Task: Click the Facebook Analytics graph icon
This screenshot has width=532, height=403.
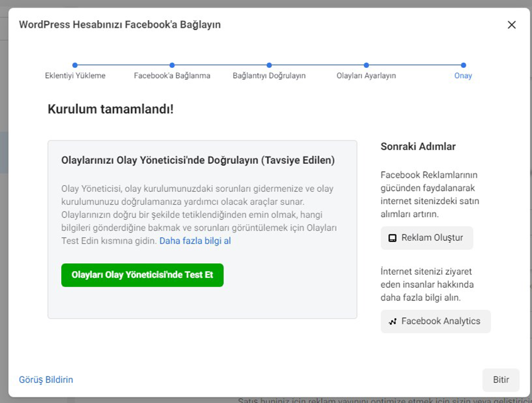Action: click(392, 321)
